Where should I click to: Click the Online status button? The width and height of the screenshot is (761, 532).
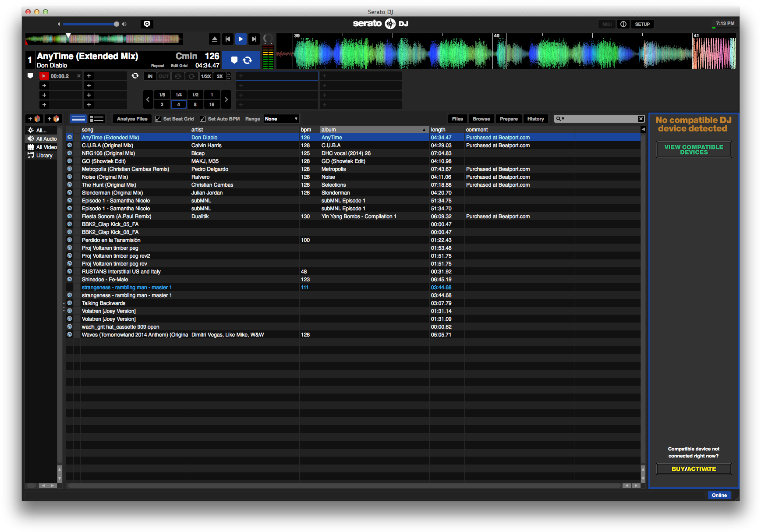719,495
